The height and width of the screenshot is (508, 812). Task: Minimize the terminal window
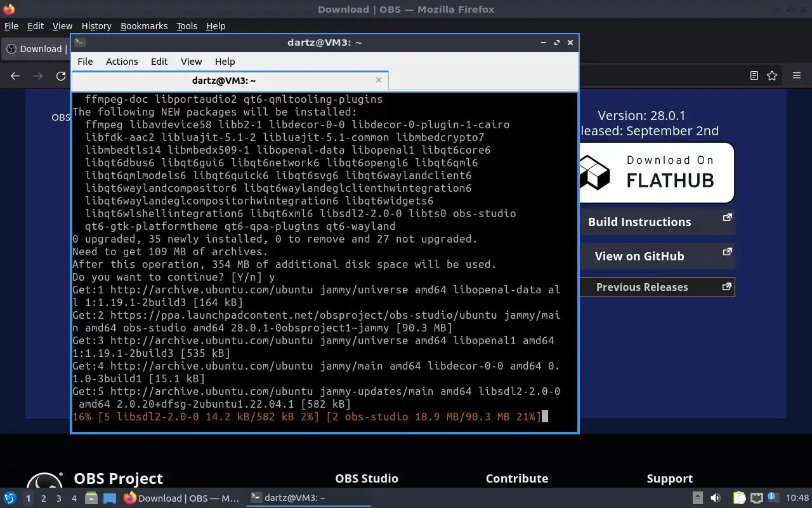pyautogui.click(x=544, y=43)
